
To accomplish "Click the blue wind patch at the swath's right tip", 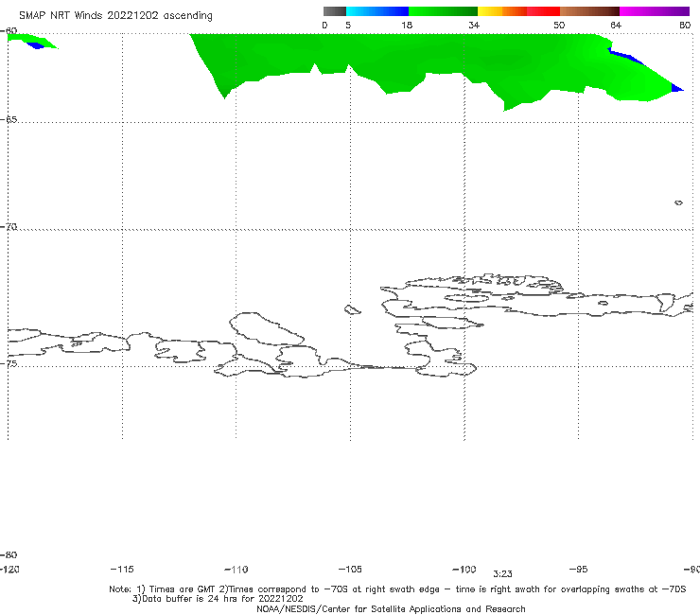I will click(x=676, y=88).
